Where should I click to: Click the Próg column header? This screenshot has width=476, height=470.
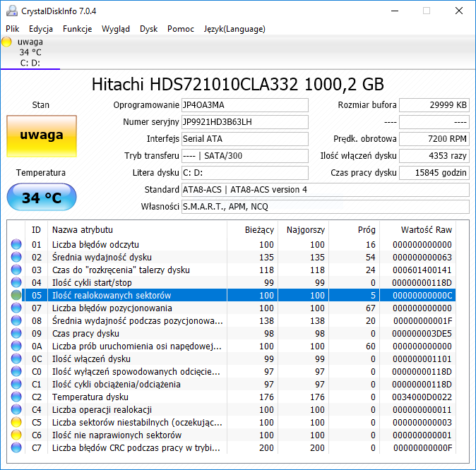point(354,230)
